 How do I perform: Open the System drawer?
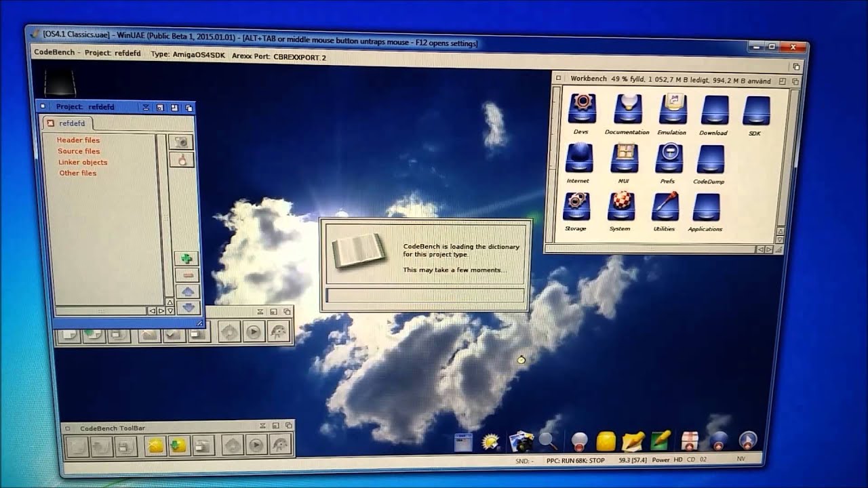tap(621, 207)
